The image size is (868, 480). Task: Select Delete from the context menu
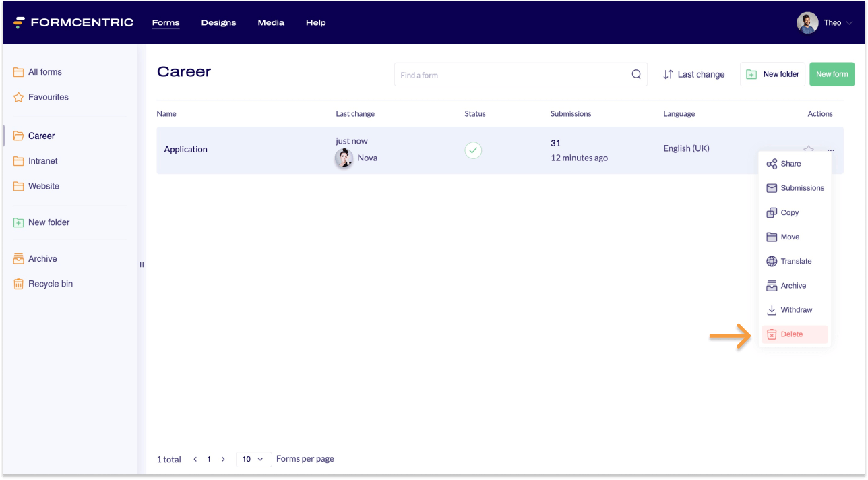click(792, 334)
